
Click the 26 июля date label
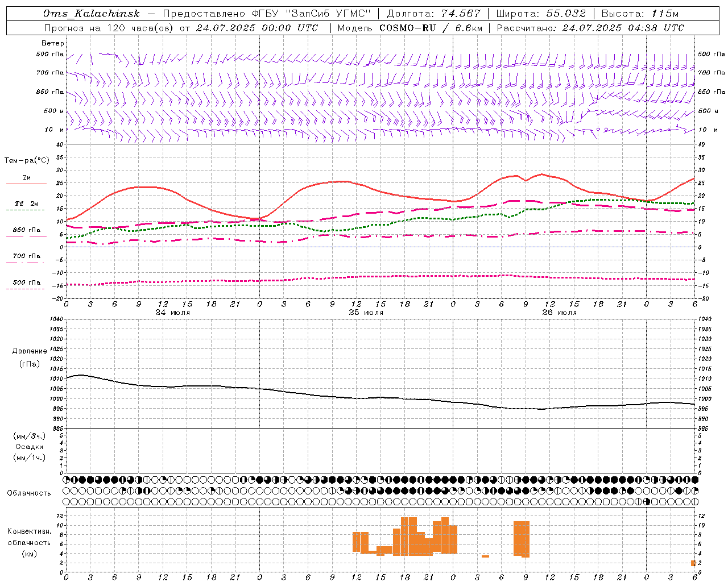[x=560, y=313]
